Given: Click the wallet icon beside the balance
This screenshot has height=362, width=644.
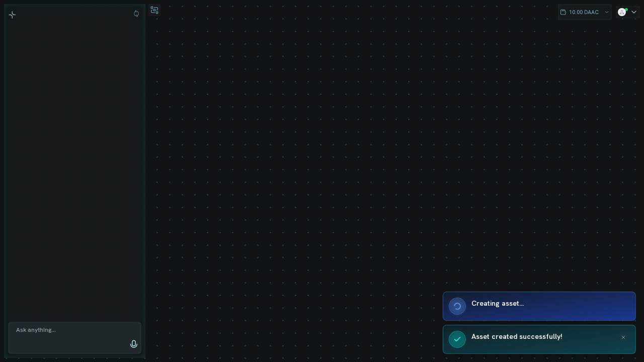Looking at the screenshot, I should click(x=563, y=12).
